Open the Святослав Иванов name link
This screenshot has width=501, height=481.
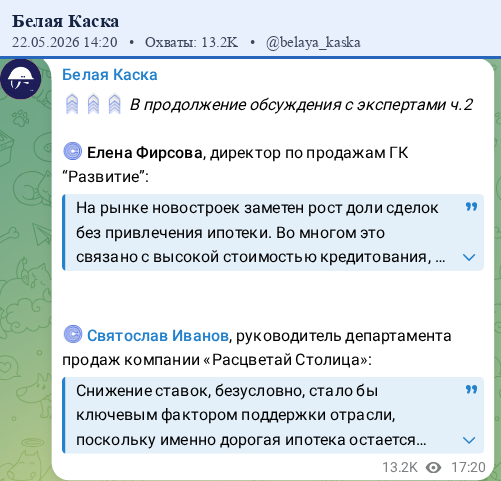pyautogui.click(x=158, y=335)
